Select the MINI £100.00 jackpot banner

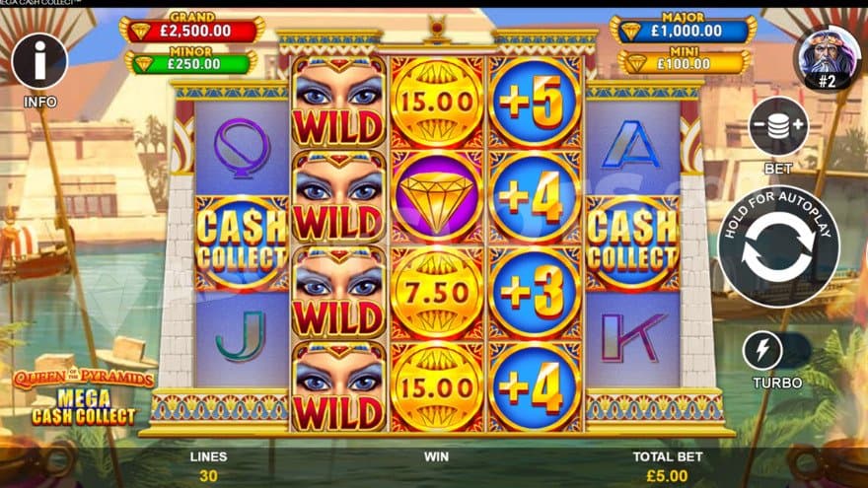pos(685,61)
